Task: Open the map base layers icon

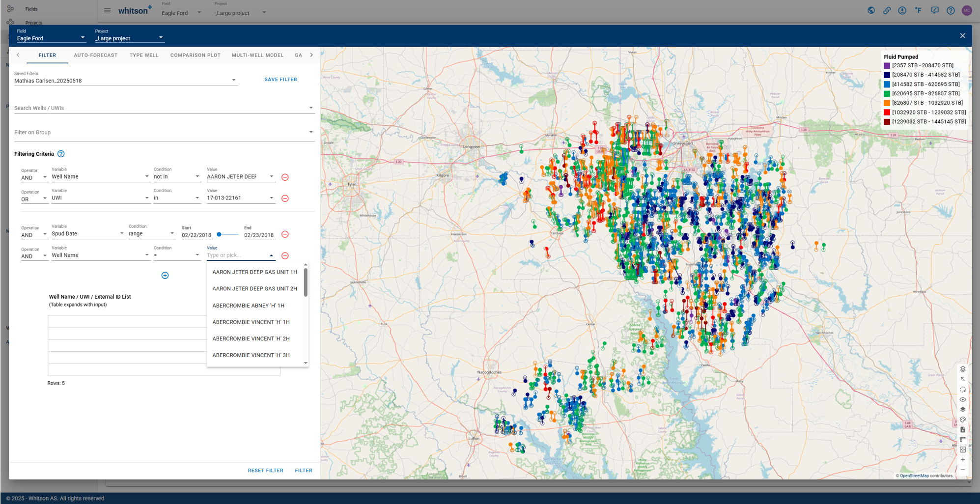Action: pos(963,369)
